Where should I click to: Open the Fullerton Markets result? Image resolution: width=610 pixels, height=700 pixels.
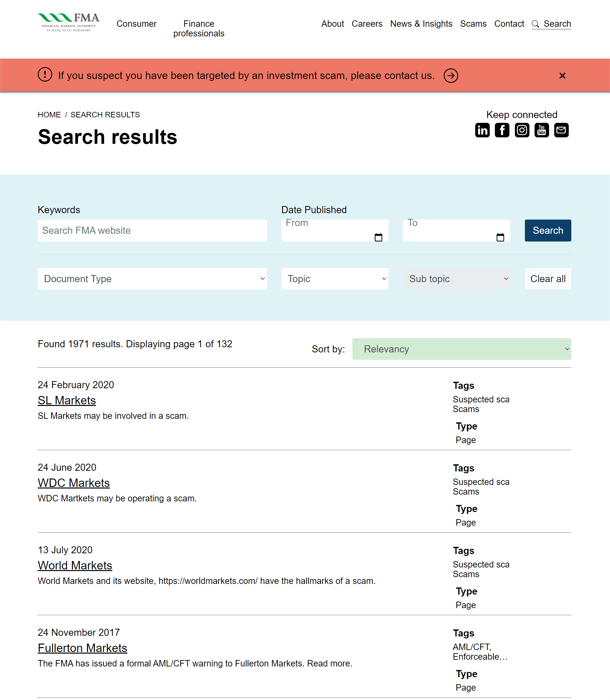(83, 648)
